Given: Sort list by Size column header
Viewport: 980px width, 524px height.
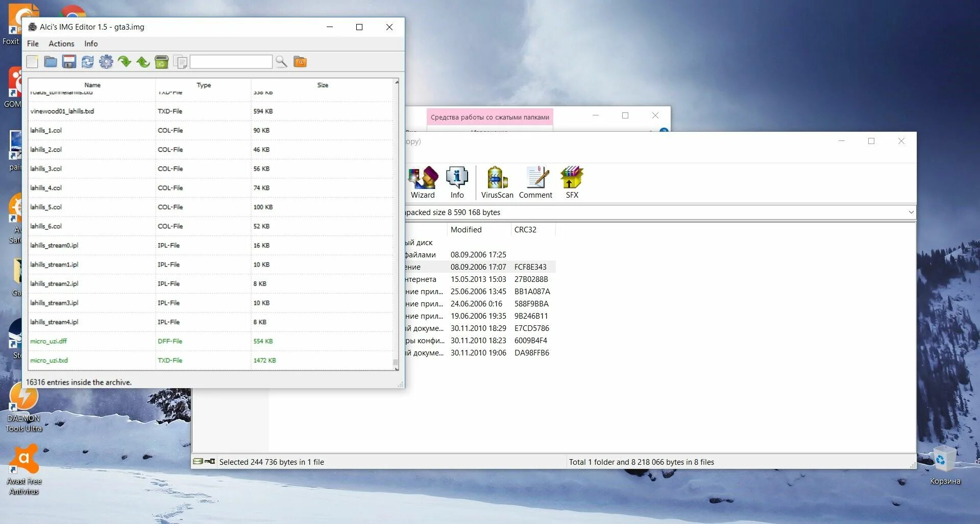Looking at the screenshot, I should click(323, 85).
